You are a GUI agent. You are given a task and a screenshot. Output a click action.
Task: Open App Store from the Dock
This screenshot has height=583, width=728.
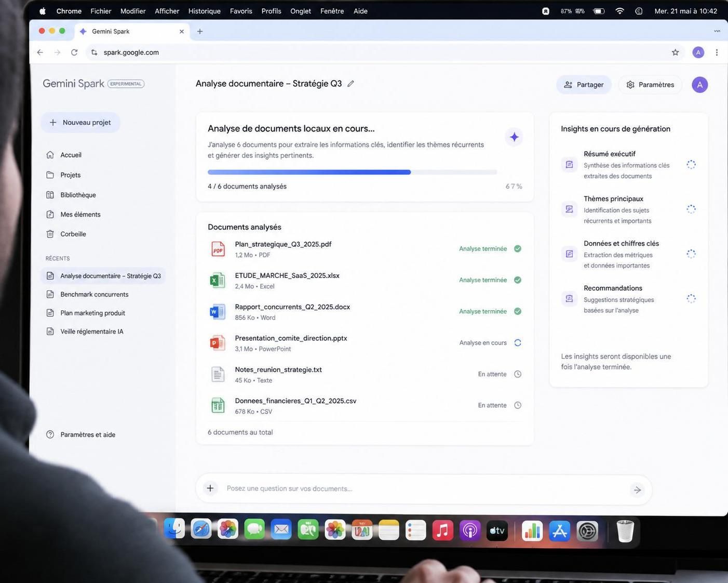point(560,531)
